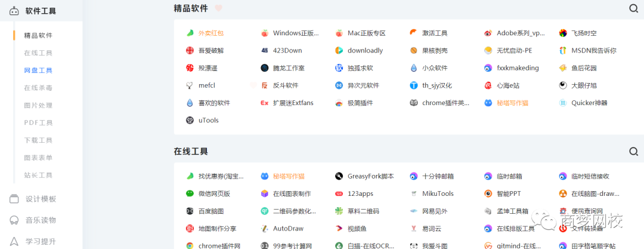Open the fxxkmakeding link
The width and height of the screenshot is (644, 249).
click(x=518, y=68)
